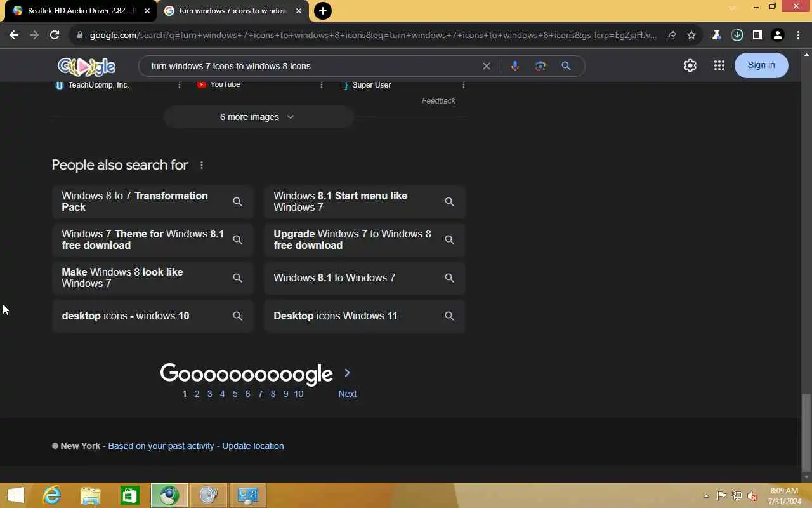Go to results page 2
Screen dimensions: 812x508
click(x=197, y=394)
